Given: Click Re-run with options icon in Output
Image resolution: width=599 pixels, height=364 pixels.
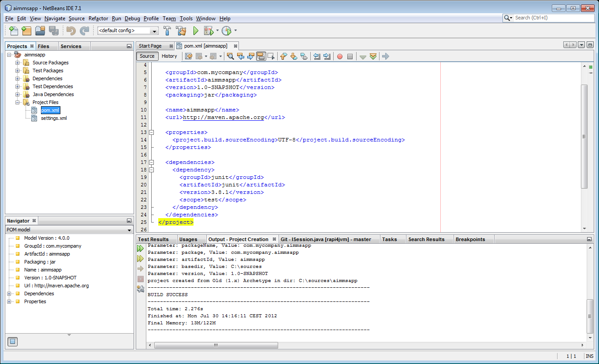Looking at the screenshot, I should tap(141, 259).
